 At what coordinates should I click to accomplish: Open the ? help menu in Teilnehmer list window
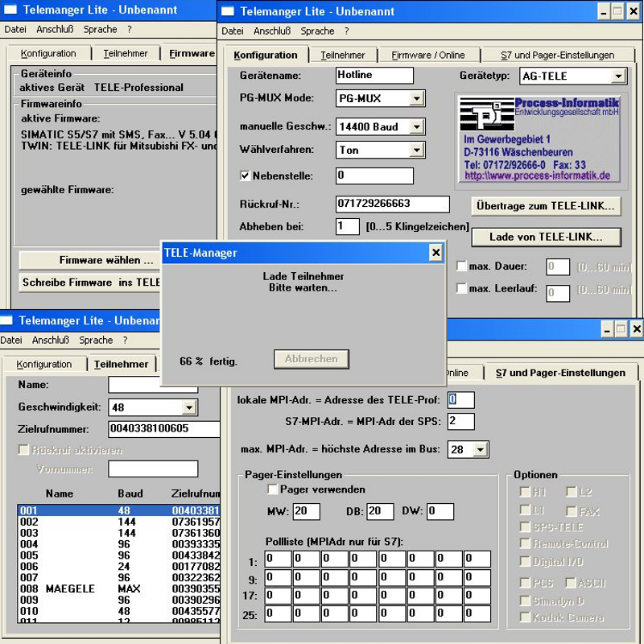coord(125,340)
